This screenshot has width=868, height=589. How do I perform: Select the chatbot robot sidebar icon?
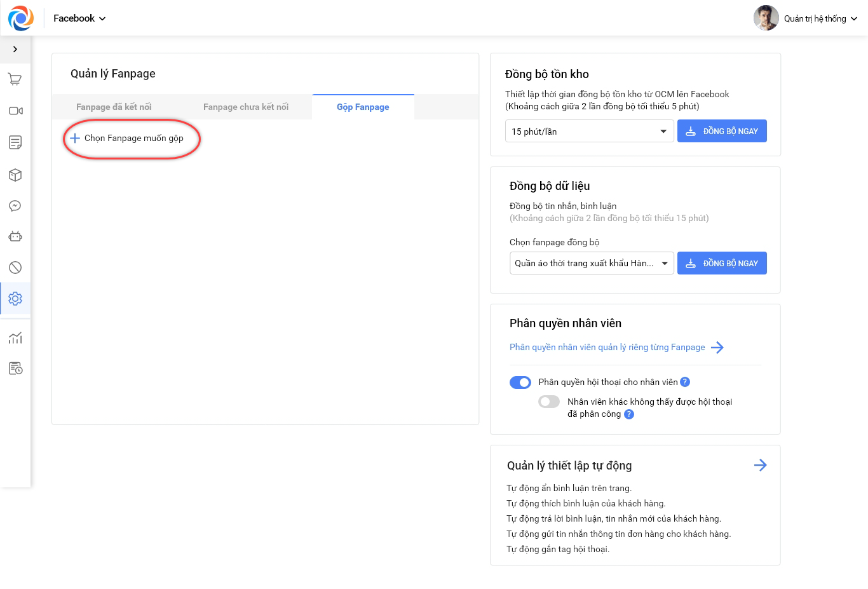tap(15, 236)
